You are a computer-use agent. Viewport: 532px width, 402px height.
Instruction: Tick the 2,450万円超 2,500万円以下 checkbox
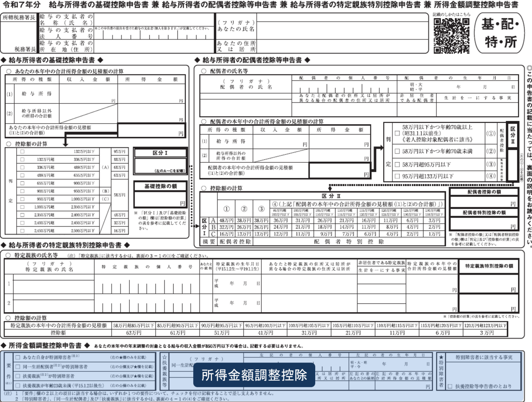pyautogui.click(x=22, y=230)
